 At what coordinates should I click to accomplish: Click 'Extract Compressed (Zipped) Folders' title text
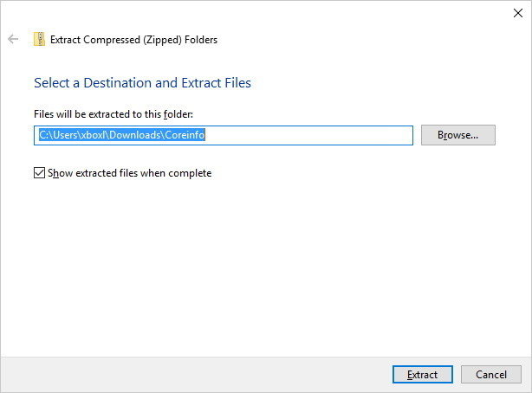[x=133, y=40]
